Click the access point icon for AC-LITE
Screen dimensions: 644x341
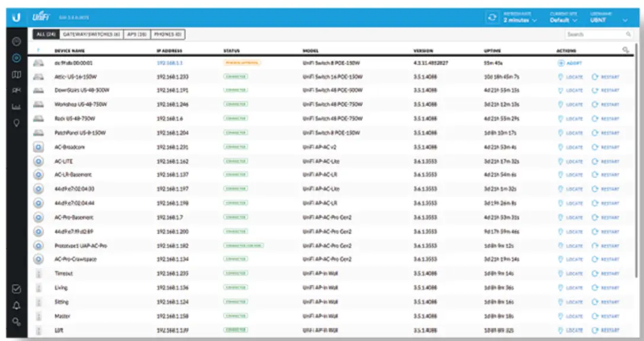[x=38, y=161]
